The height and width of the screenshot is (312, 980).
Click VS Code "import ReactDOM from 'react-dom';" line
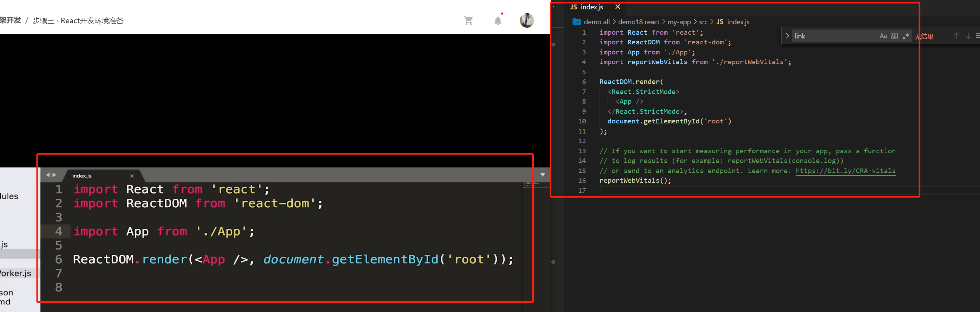[665, 42]
